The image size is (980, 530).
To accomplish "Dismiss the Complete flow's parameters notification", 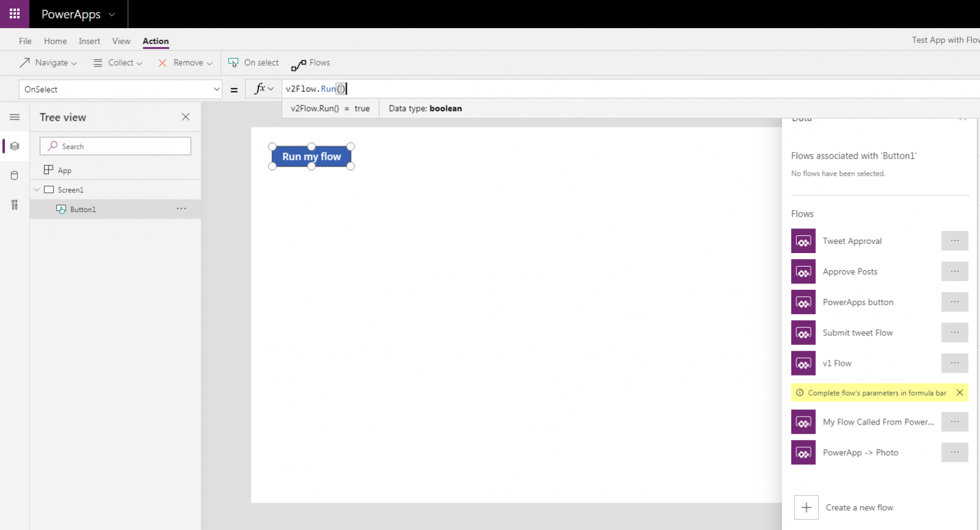I will pos(960,393).
